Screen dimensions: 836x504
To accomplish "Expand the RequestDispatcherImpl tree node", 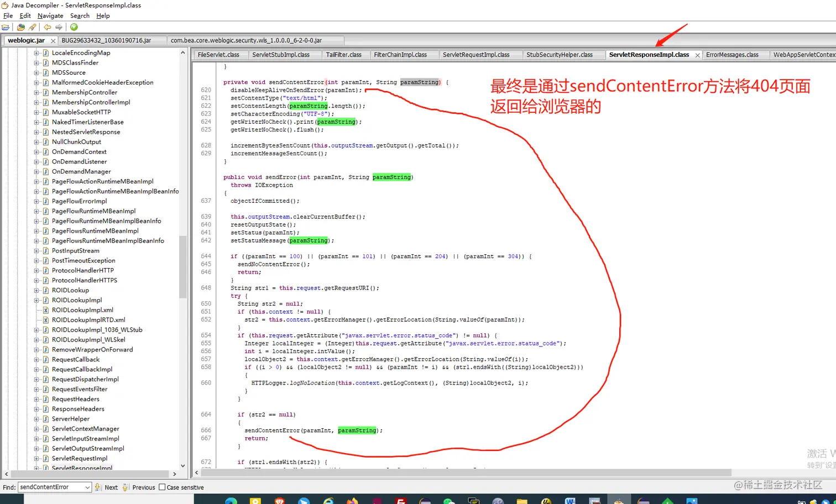I will (x=36, y=380).
